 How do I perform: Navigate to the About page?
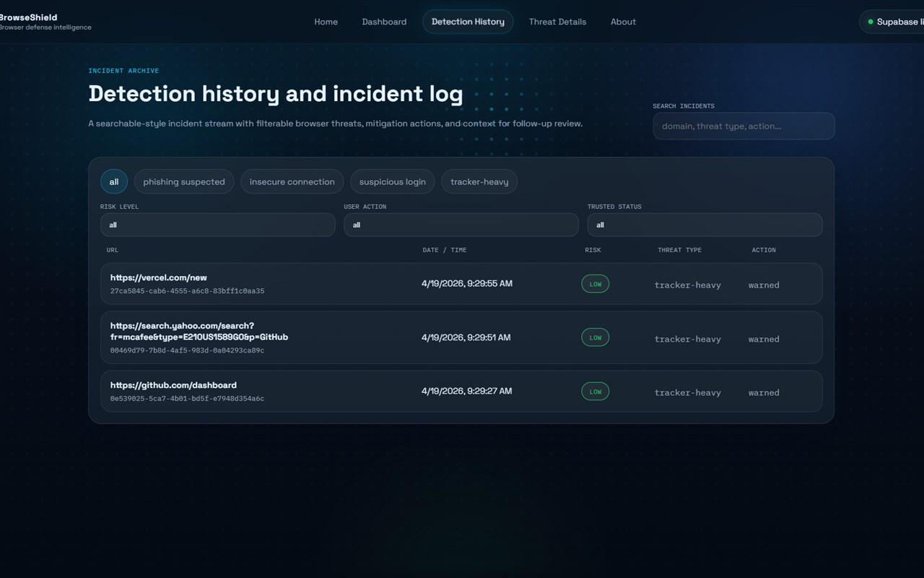(x=623, y=22)
